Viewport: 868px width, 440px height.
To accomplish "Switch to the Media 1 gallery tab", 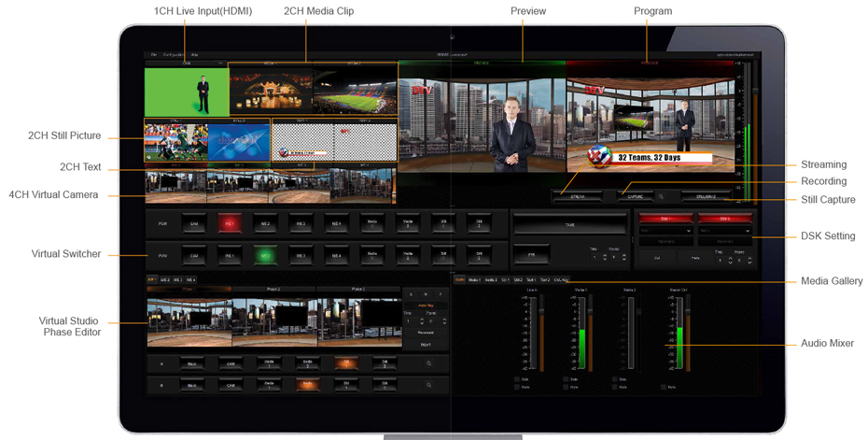I will pos(474,279).
